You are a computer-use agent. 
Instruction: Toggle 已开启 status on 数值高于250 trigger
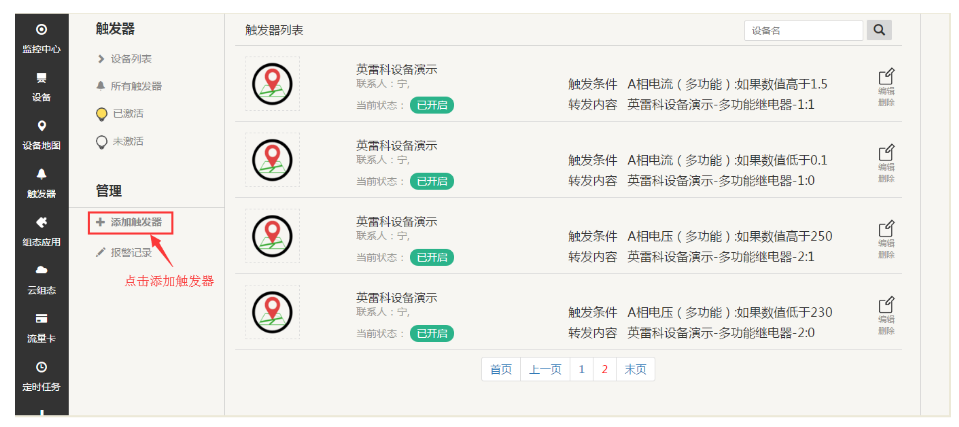click(431, 257)
